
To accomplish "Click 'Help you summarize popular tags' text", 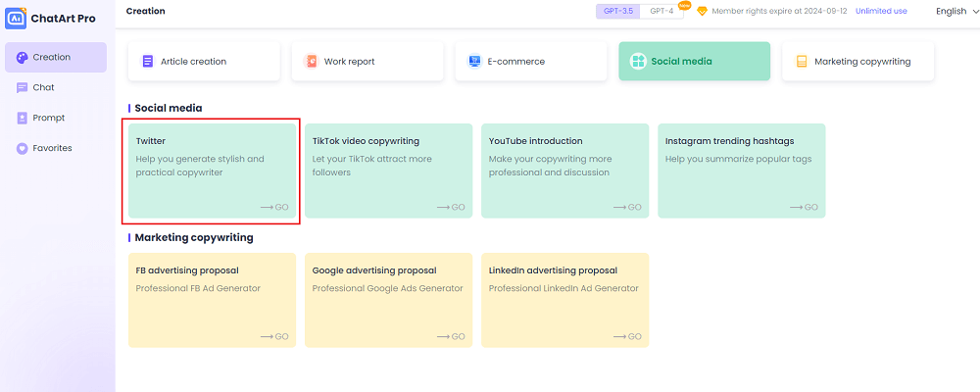I will tap(738, 159).
